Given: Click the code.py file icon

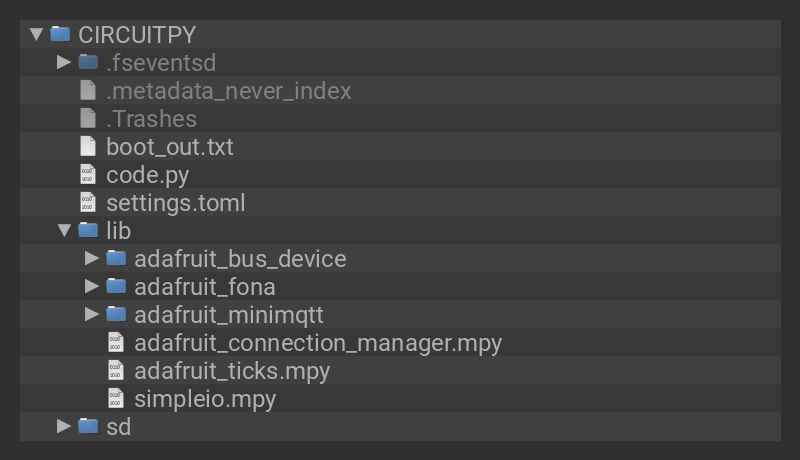Looking at the screenshot, I should click(88, 175).
